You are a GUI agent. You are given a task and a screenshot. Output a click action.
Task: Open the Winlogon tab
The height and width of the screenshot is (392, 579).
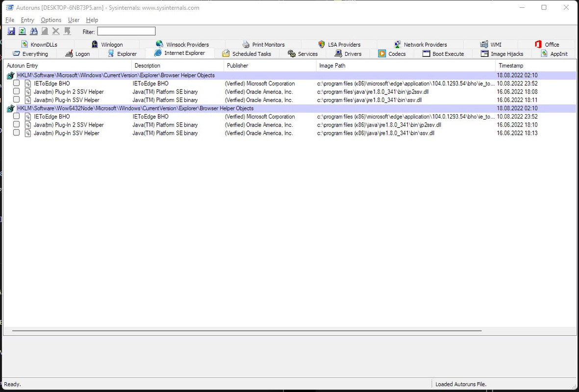(x=107, y=45)
